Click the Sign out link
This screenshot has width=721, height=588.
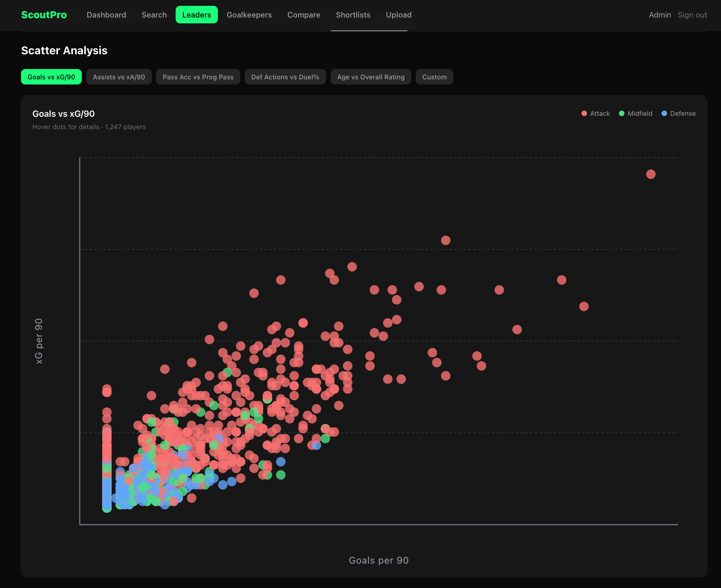692,15
